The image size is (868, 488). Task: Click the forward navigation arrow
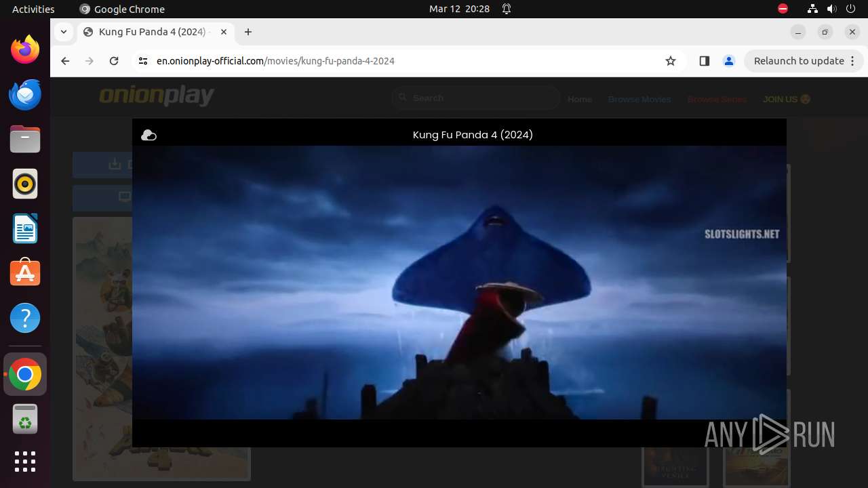pos(90,61)
